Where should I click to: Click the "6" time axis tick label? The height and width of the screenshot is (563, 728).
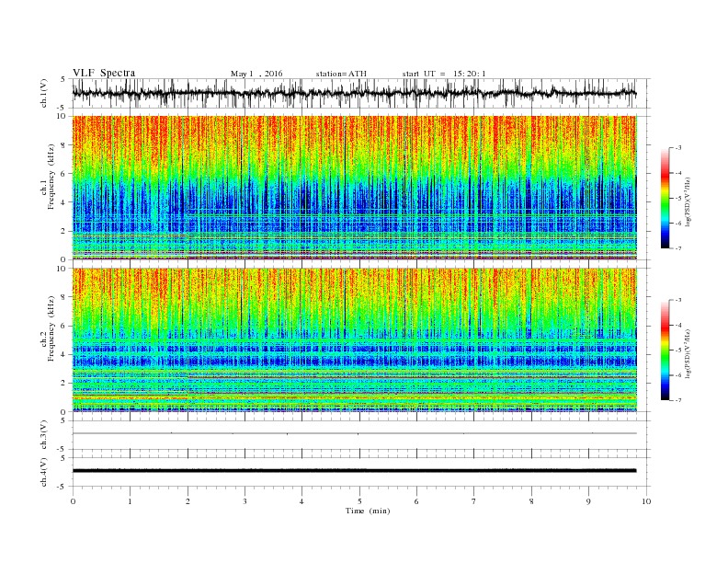pos(416,501)
